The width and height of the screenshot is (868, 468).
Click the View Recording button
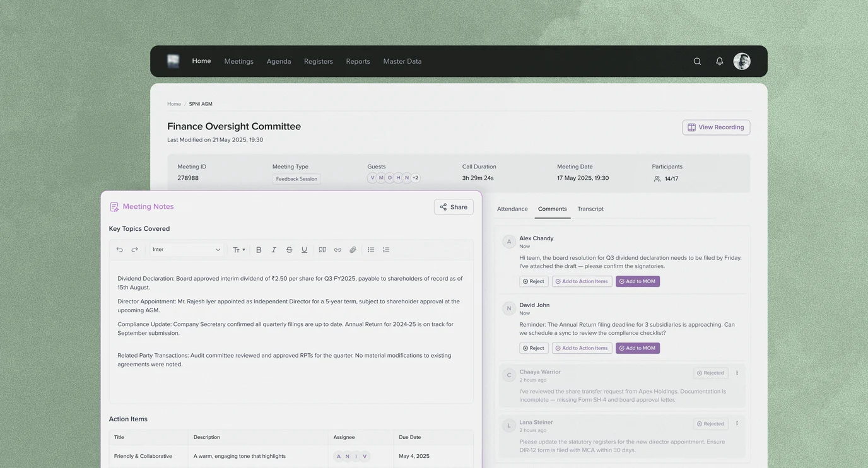[x=716, y=127]
